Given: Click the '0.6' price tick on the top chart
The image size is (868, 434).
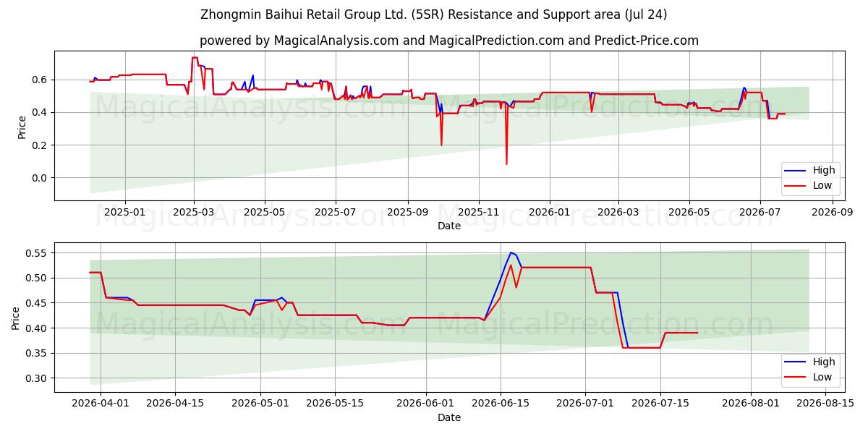Looking at the screenshot, I should 41,80.
